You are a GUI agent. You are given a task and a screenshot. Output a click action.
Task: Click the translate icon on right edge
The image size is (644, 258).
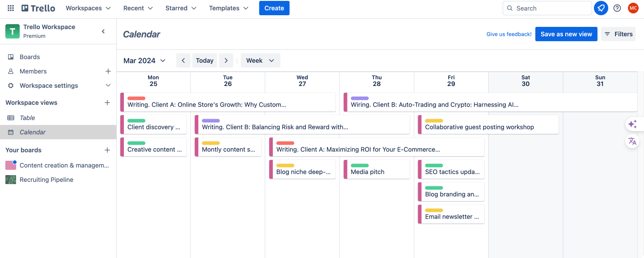[632, 142]
